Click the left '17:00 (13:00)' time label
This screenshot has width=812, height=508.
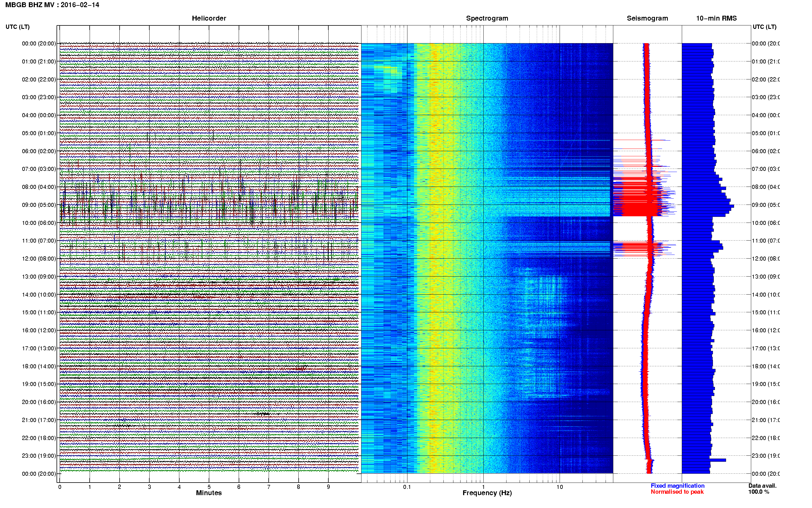[x=39, y=348]
